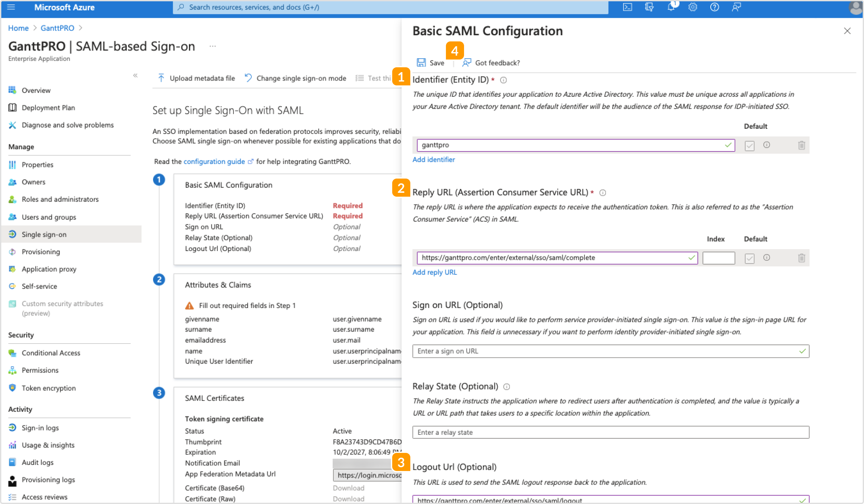Open Access reviews
This screenshot has height=504, width=864.
point(45,497)
